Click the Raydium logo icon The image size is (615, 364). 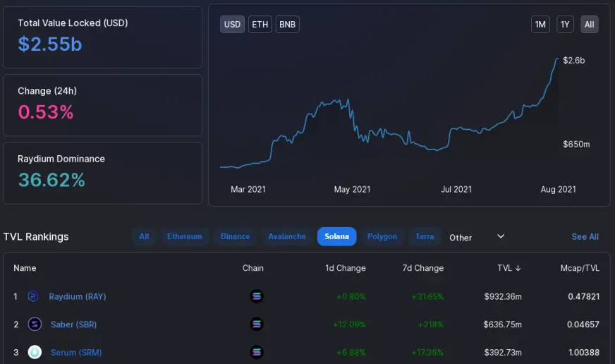[33, 296]
